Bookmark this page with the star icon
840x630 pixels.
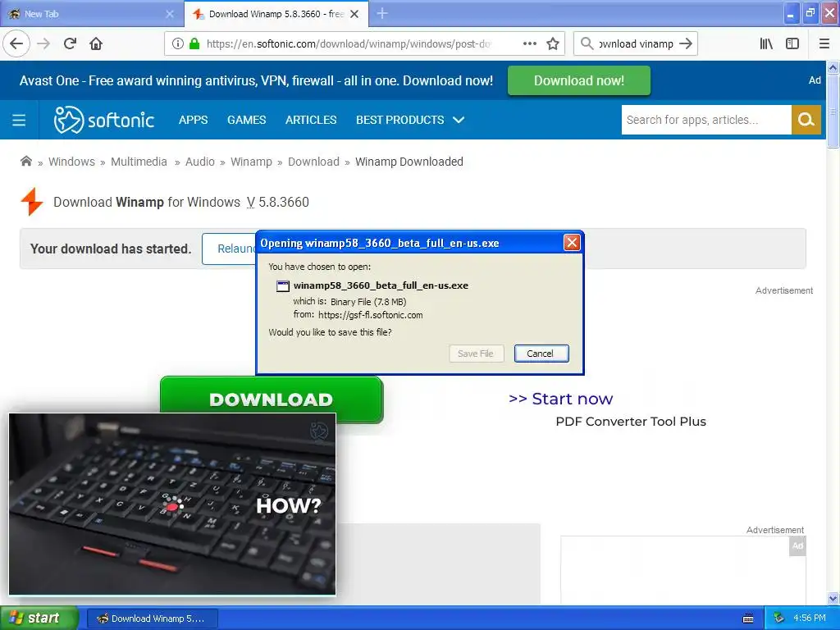[553, 43]
